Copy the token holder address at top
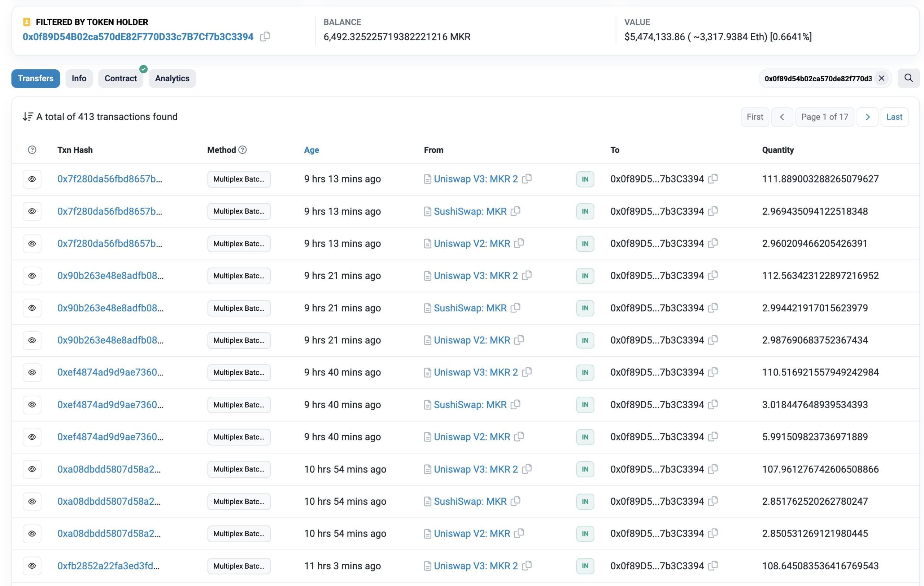The width and height of the screenshot is (924, 586). pos(265,36)
